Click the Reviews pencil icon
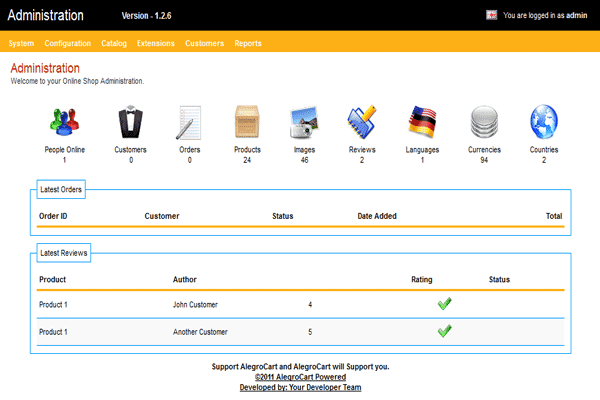600x400 pixels. click(362, 123)
